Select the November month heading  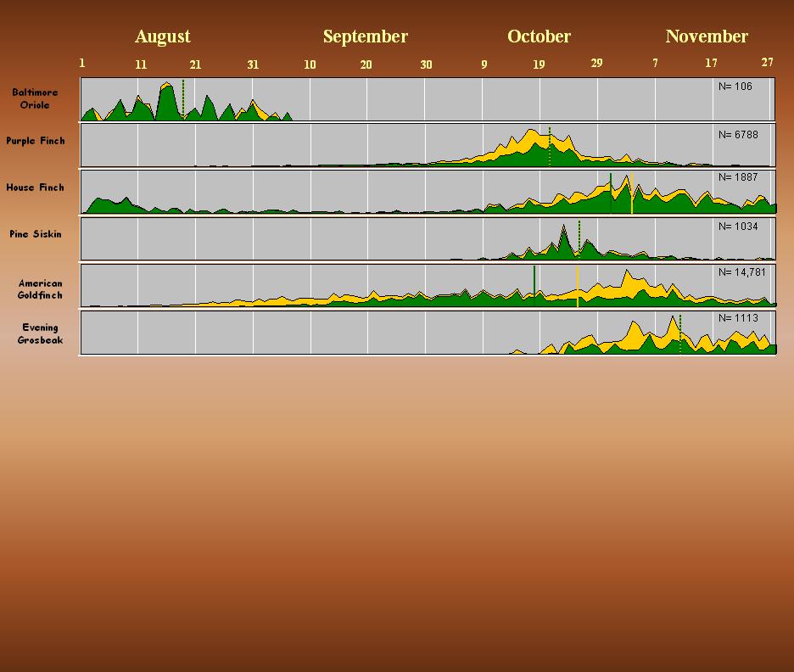pos(707,36)
